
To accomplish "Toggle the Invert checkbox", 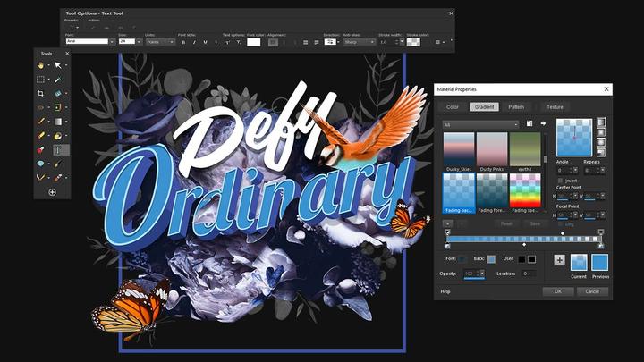I will [x=560, y=180].
